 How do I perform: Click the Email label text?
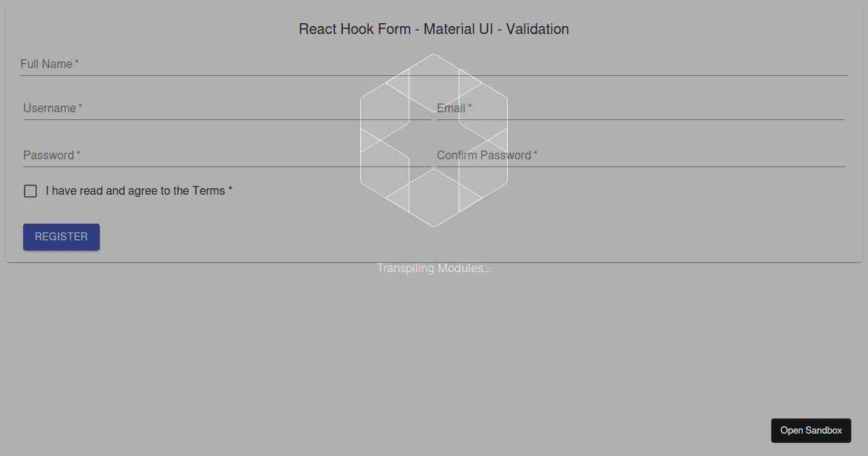(449, 108)
